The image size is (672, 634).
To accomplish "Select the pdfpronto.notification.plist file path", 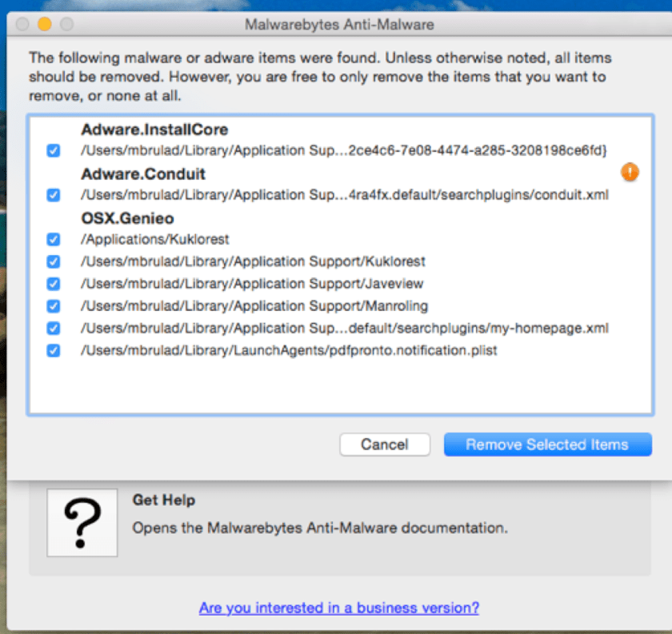I will coord(289,350).
